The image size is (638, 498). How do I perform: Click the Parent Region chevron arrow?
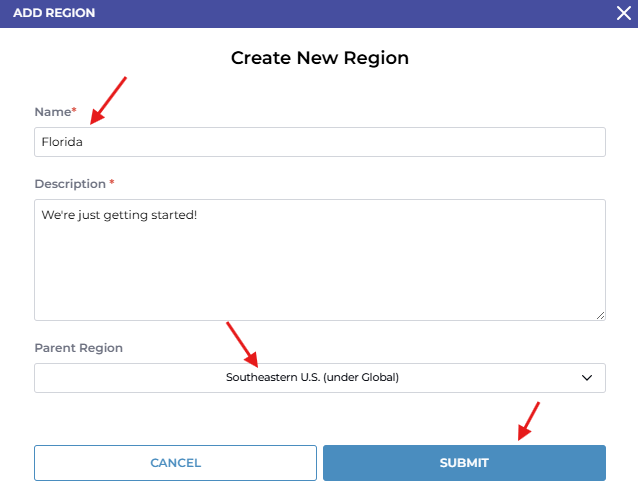coord(587,378)
